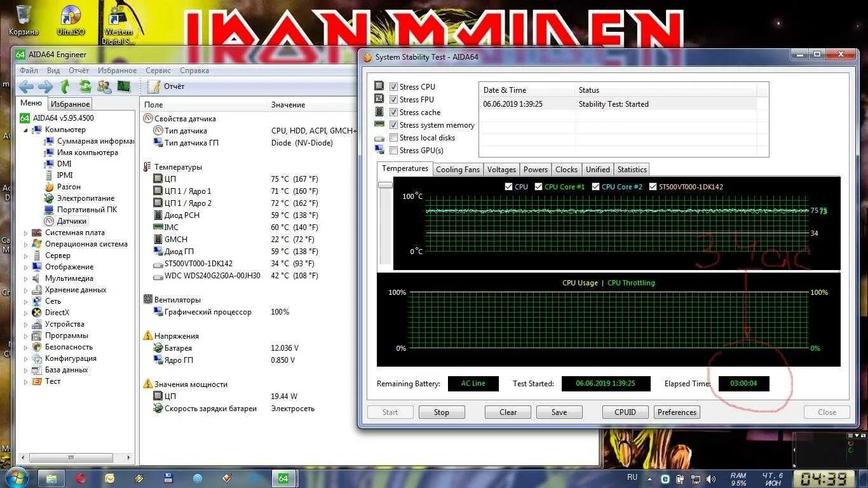Image resolution: width=868 pixels, height=488 pixels.
Task: Expand the Сеть tree node
Action: [x=26, y=301]
